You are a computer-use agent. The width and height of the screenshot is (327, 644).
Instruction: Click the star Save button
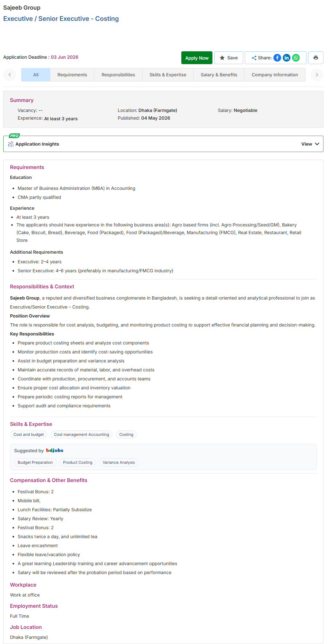(229, 58)
